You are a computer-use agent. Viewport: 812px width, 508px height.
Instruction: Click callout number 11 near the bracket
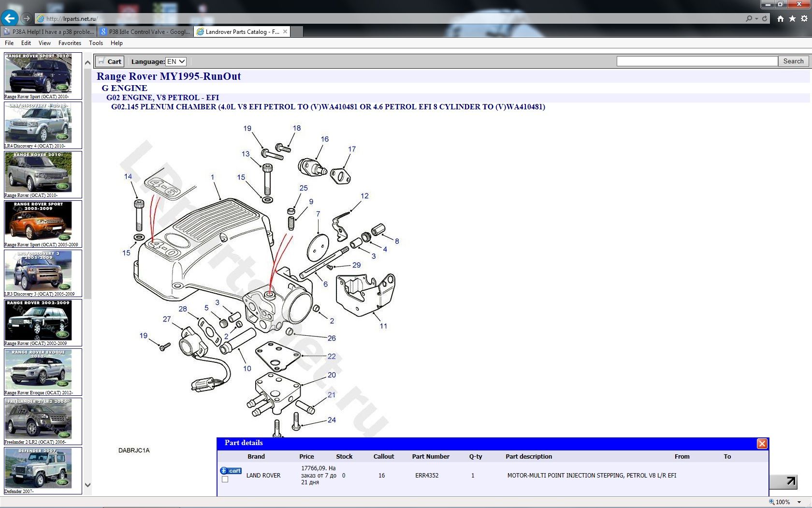(x=383, y=326)
